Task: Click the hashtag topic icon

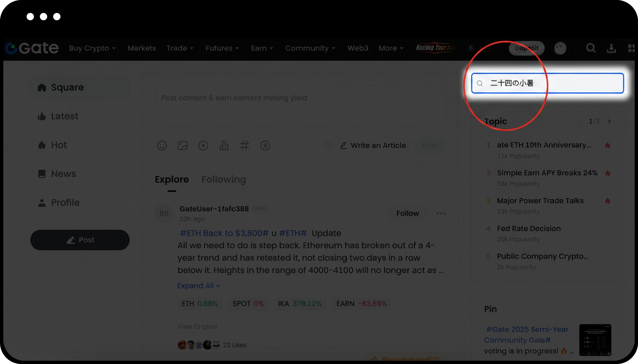Action: pyautogui.click(x=244, y=145)
